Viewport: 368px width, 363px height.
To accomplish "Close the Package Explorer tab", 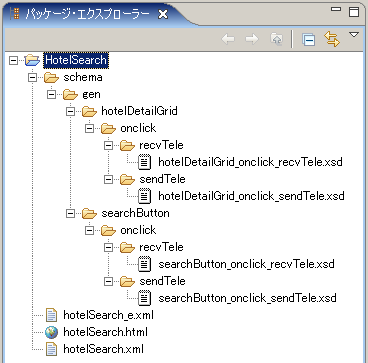I will point(163,14).
